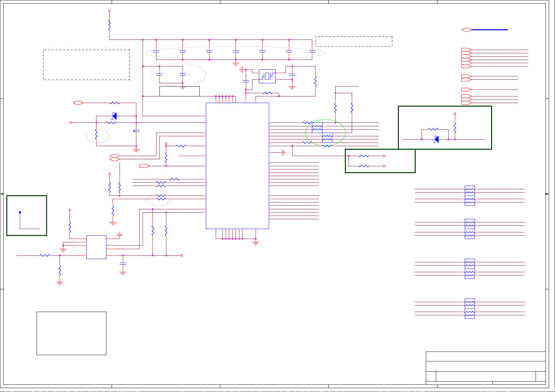Image resolution: width=555 pixels, height=392 pixels.
Task: Select the topmost resistor network on the right
Action: click(470, 196)
